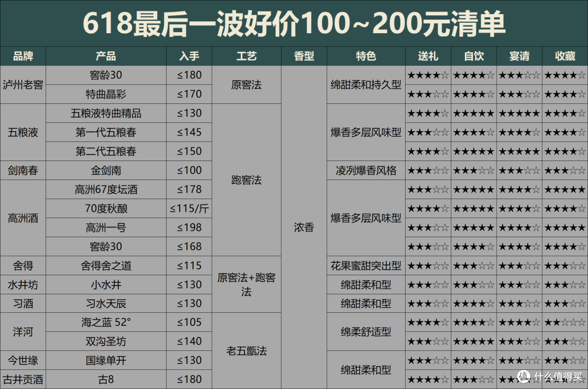Select the 泸州老窖 brand cell

pos(23,85)
